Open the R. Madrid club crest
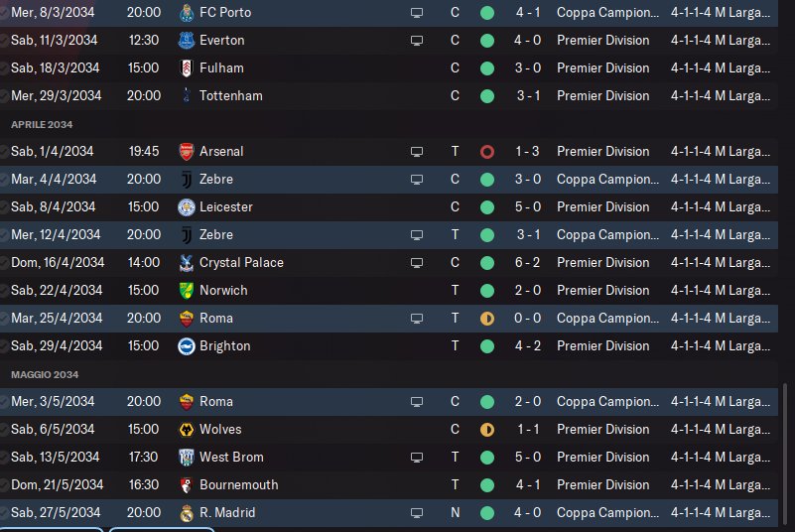Screen dimensions: 795x532 point(186,513)
